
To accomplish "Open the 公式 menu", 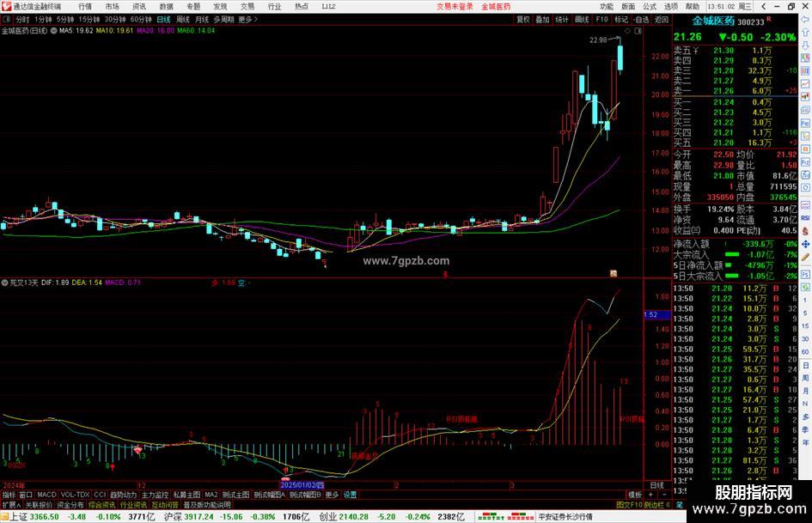I will [x=650, y=7].
